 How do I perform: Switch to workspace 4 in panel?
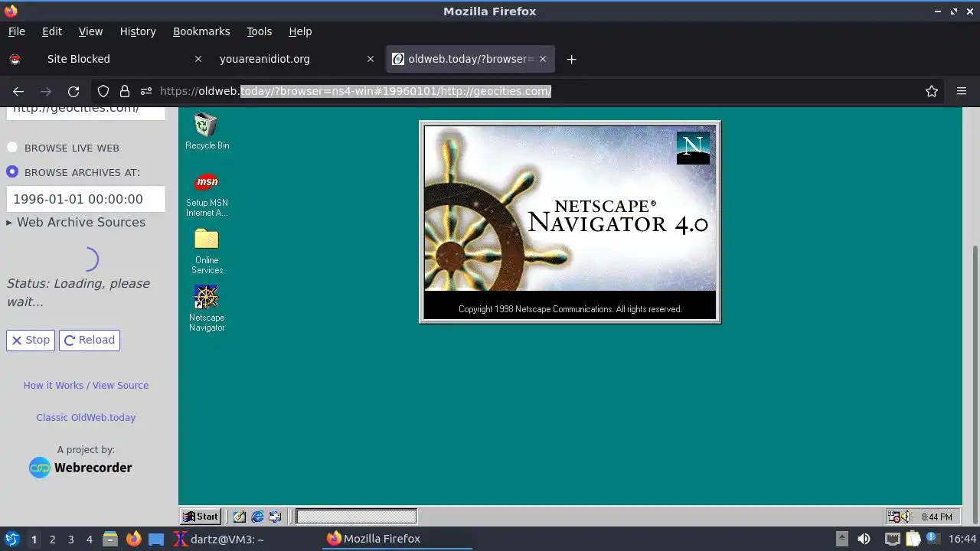click(x=89, y=540)
